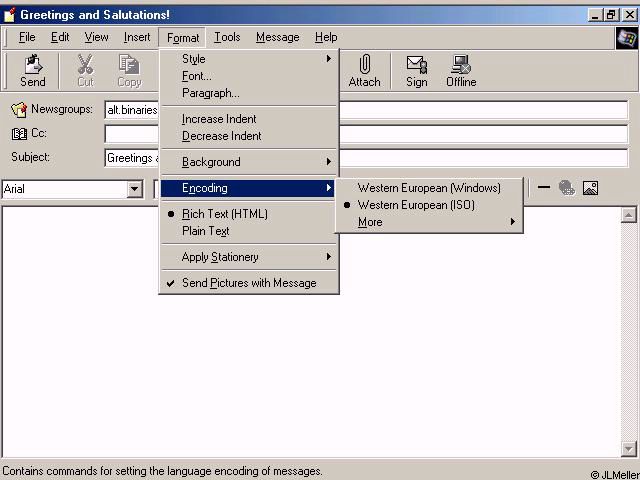Open the Tools menu
Viewport: 640px width, 480px height.
(227, 37)
